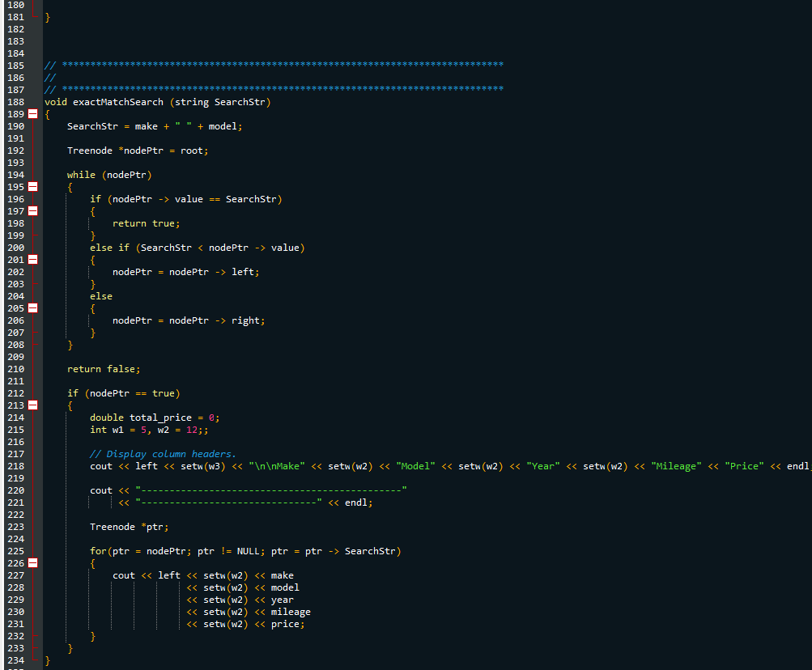
Task: Collapse the else-block fold at line 205
Action: click(x=32, y=308)
